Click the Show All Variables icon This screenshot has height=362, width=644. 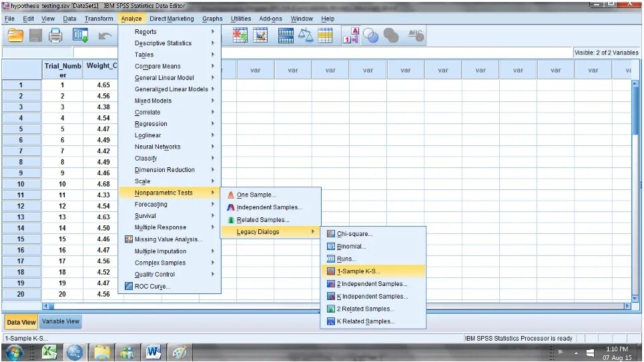pos(391,36)
